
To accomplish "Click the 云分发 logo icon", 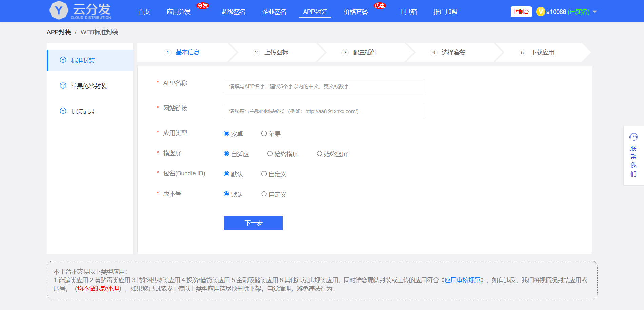I will point(59,11).
